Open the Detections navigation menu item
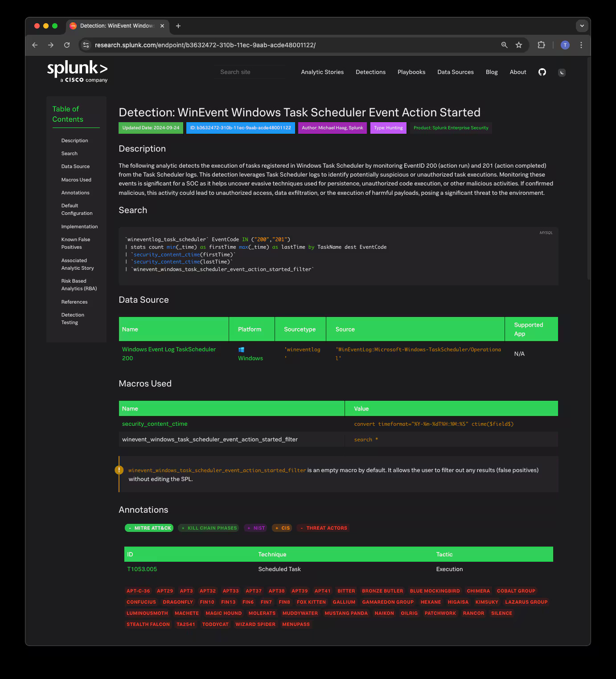The width and height of the screenshot is (616, 679). tap(370, 72)
